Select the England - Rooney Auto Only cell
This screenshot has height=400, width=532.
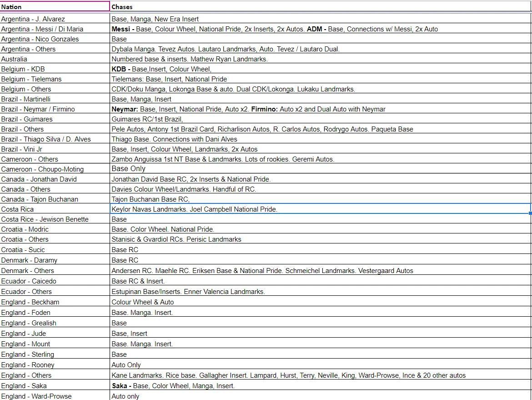tap(321, 365)
